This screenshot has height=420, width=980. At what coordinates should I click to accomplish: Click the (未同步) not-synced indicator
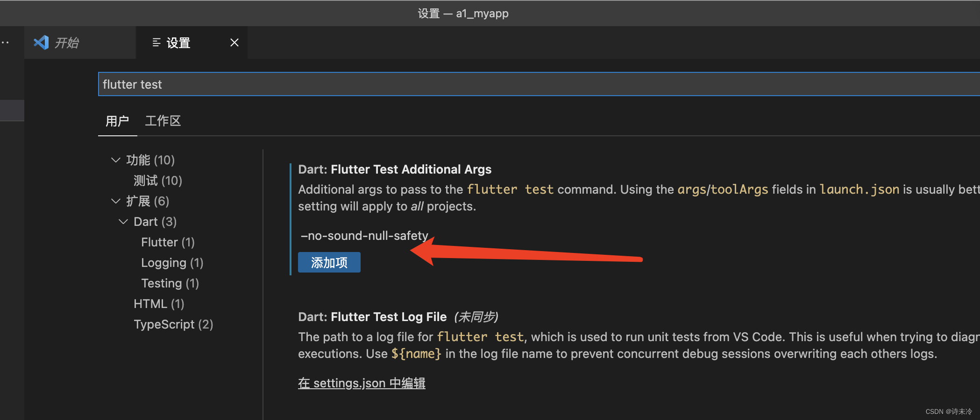point(476,317)
